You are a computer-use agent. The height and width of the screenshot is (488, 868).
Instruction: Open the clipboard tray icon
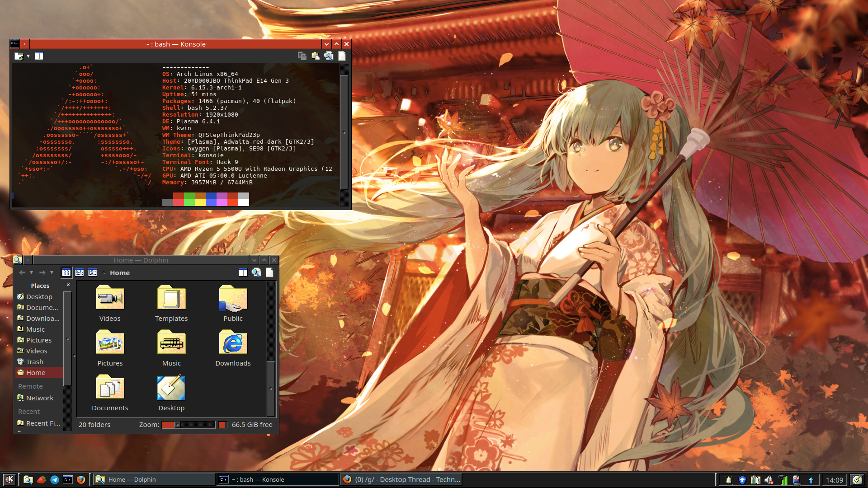[x=755, y=480]
